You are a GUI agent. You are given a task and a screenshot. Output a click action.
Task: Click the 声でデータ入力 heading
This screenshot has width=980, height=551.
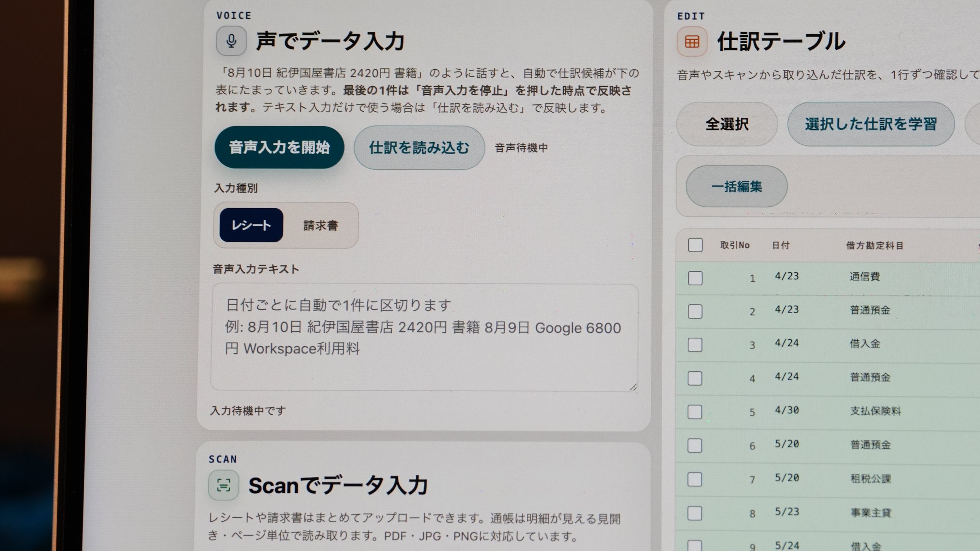coord(330,41)
